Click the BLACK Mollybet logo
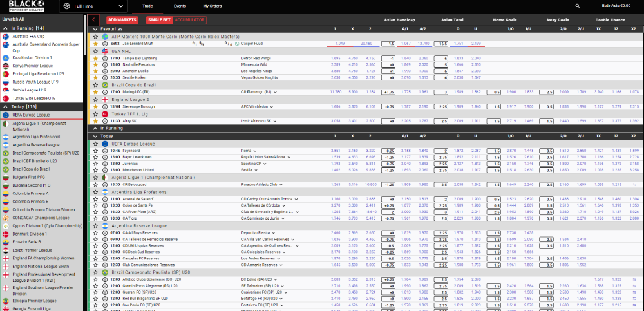The width and height of the screenshot is (644, 311). [x=26, y=6]
